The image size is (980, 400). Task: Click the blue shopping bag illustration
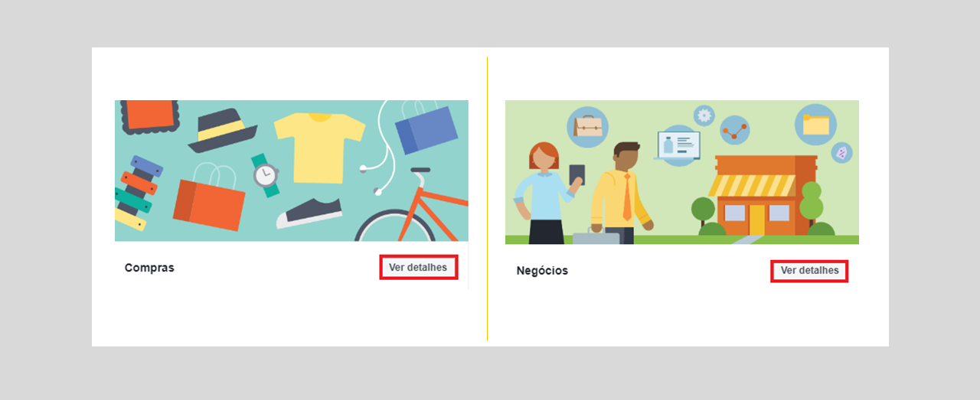click(x=425, y=128)
